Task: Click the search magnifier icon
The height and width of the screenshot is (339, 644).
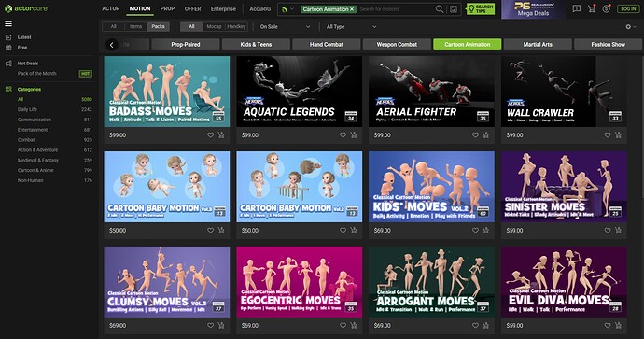Action: (440, 9)
